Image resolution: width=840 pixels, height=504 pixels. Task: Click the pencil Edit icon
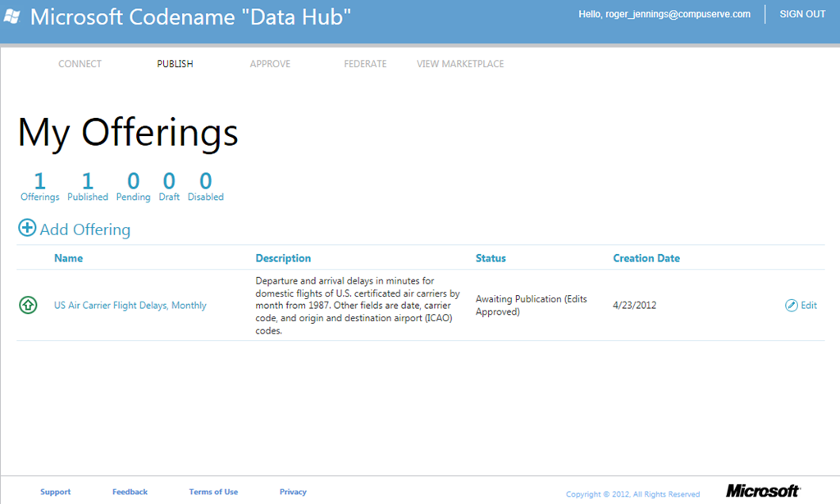pyautogui.click(x=792, y=306)
